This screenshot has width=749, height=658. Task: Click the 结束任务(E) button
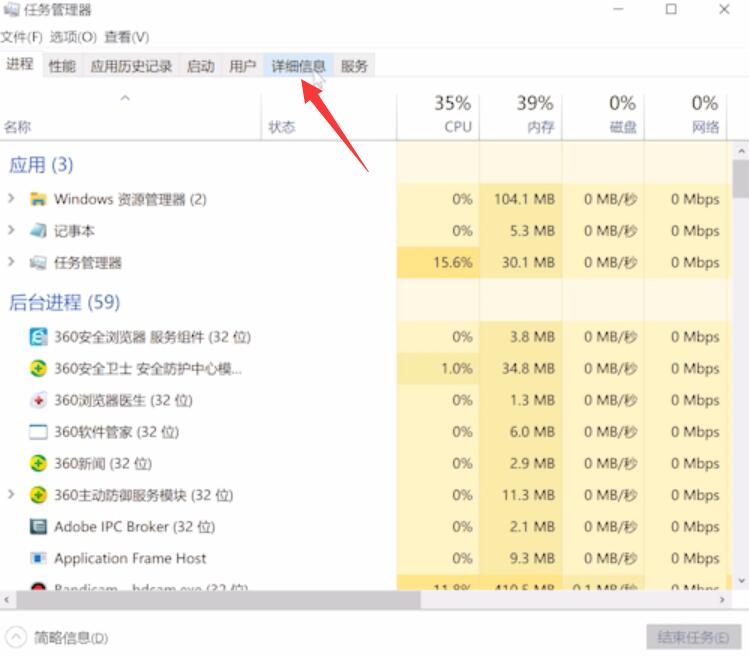tap(694, 637)
